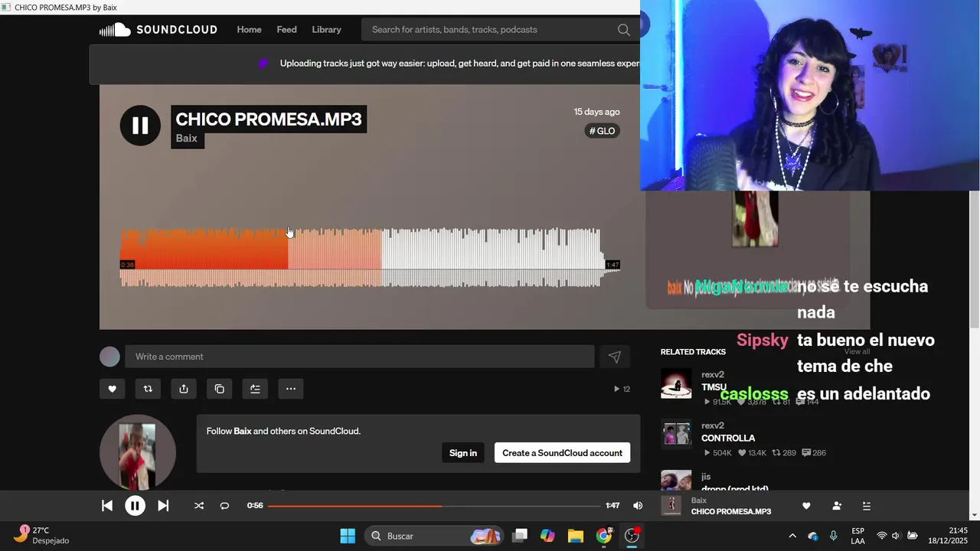Click the taskbar Buscar search box
This screenshot has width=980, height=551.
click(434, 536)
